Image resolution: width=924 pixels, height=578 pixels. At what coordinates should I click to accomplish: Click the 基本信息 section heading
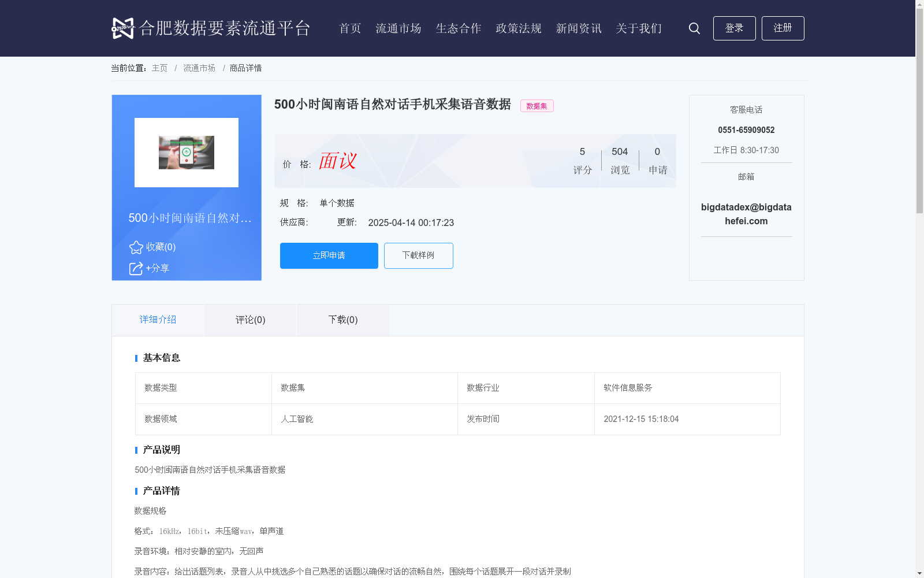162,358
